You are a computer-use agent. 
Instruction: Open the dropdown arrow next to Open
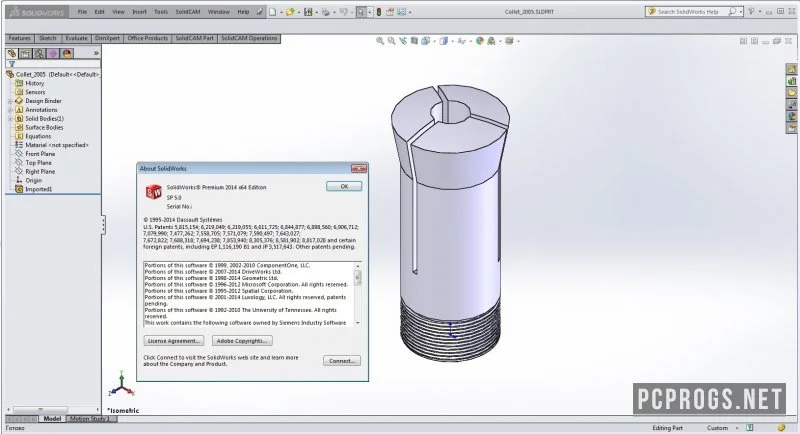[x=298, y=12]
